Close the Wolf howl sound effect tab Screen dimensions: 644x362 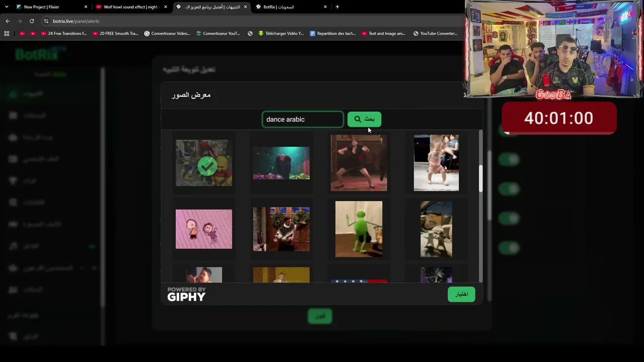coord(166,7)
